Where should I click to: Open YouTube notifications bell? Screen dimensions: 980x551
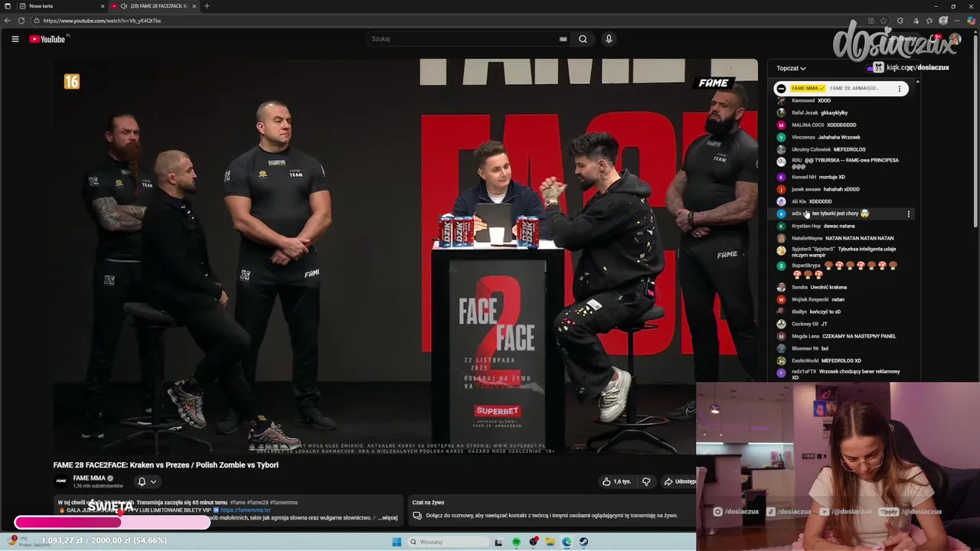934,39
